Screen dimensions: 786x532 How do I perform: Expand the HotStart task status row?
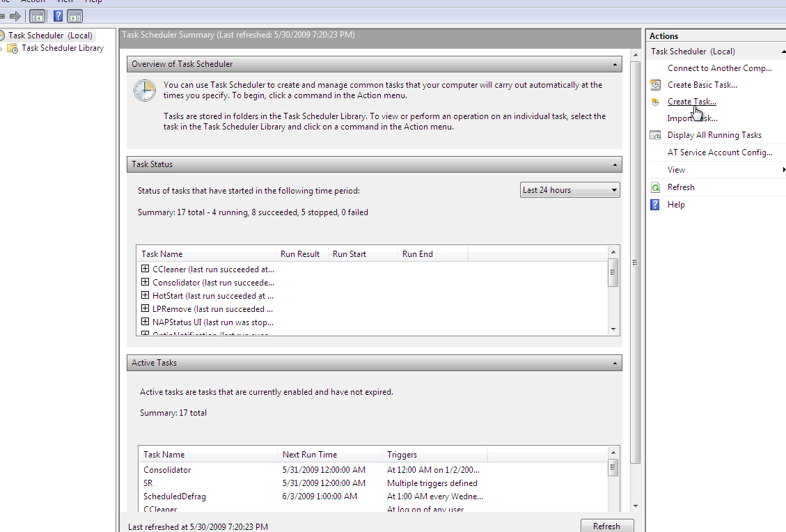pos(145,295)
